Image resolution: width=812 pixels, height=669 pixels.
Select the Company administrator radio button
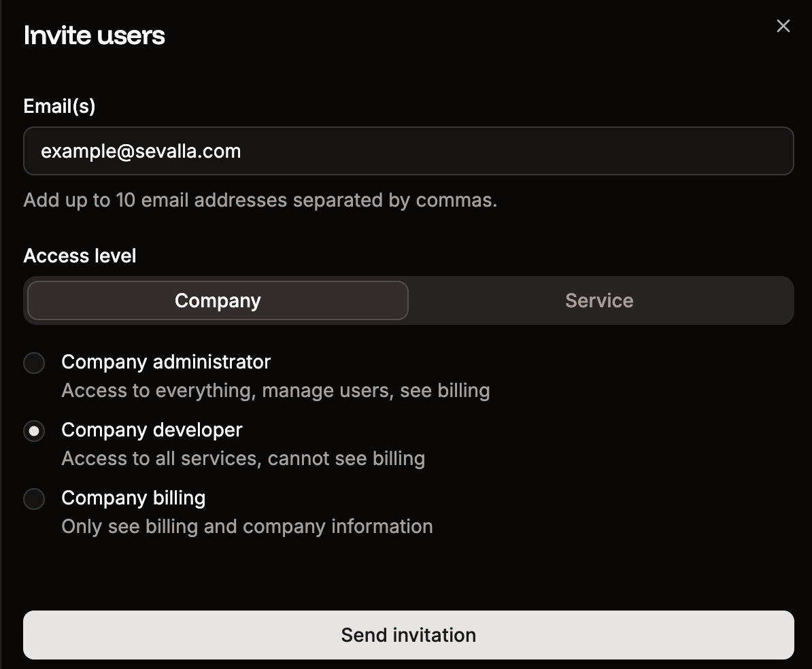34,363
